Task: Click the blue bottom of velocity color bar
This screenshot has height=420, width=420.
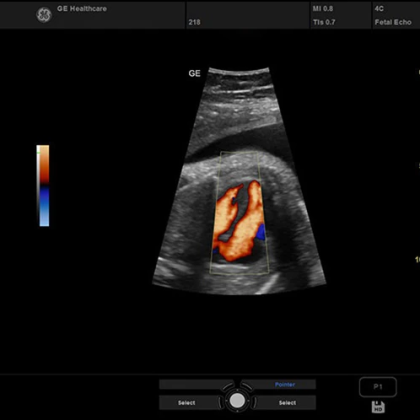Action: (x=44, y=206)
